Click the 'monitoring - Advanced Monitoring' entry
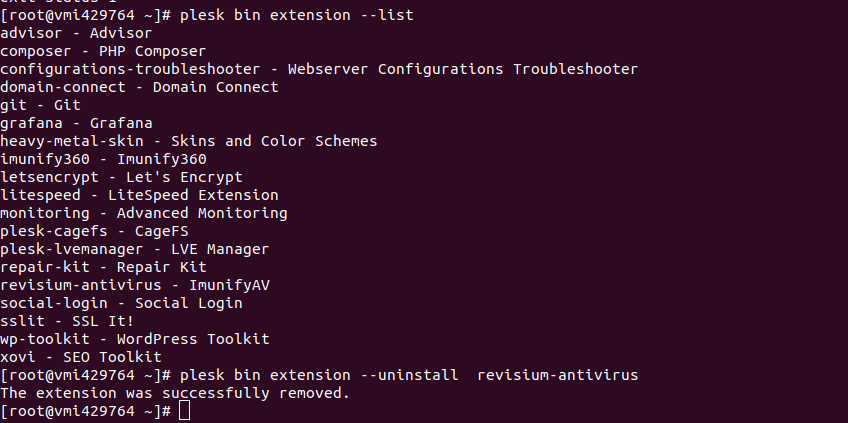848x423 pixels. click(143, 213)
